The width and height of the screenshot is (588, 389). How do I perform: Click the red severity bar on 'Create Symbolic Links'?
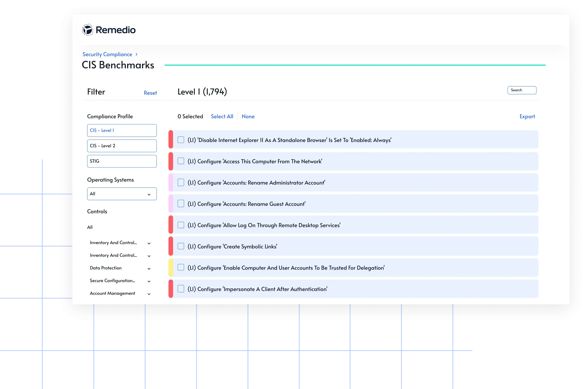point(171,246)
